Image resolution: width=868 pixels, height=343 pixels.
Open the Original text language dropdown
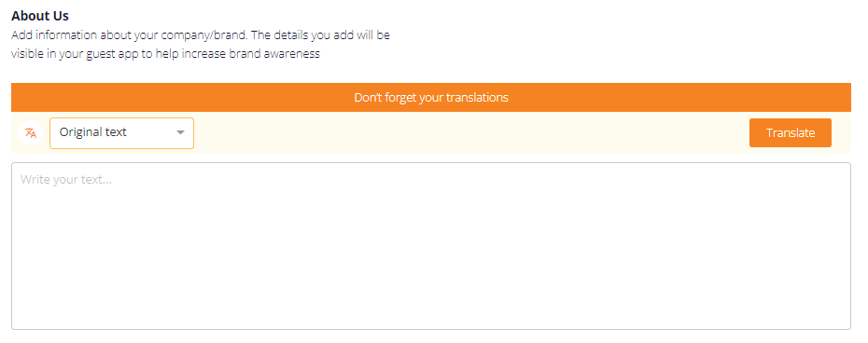[x=121, y=132]
